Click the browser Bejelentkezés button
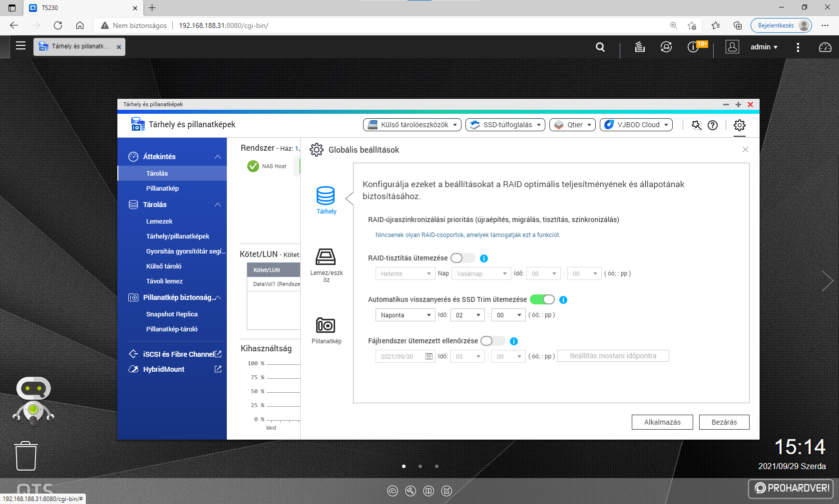Image resolution: width=839 pixels, height=504 pixels. [x=781, y=25]
